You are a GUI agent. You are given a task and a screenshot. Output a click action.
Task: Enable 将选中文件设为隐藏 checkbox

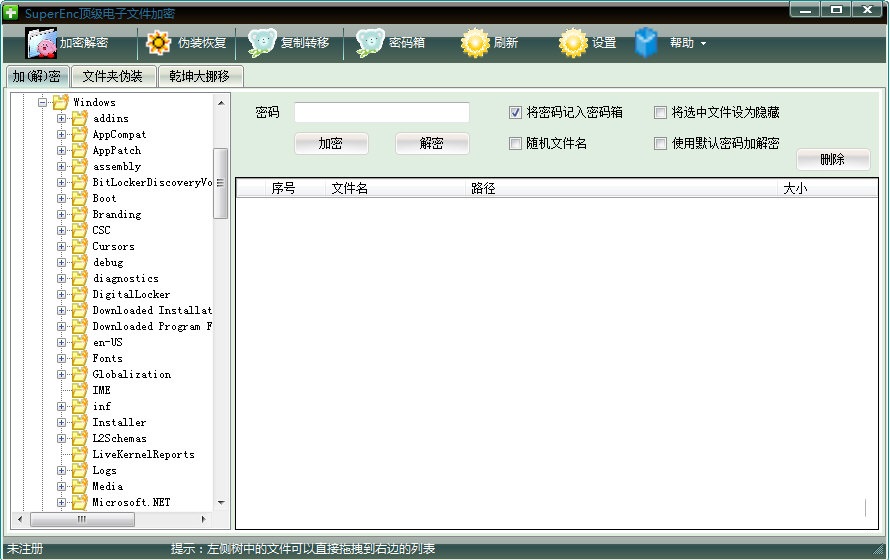[x=660, y=113]
